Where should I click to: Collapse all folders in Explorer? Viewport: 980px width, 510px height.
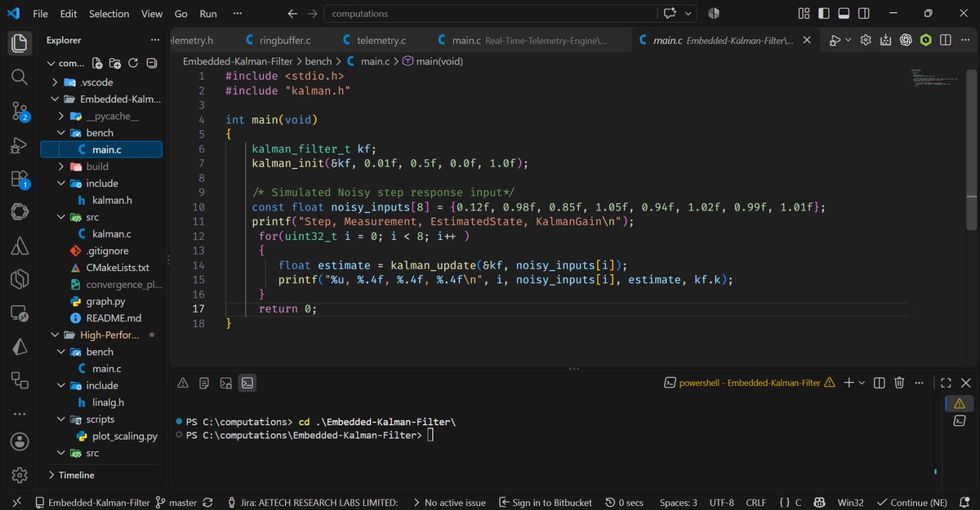coord(151,63)
